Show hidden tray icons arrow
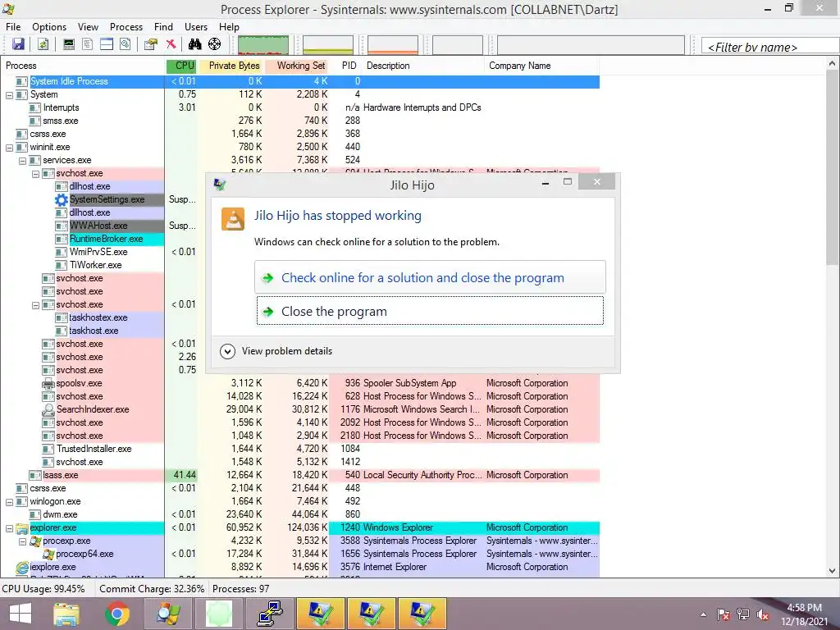 pos(703,614)
